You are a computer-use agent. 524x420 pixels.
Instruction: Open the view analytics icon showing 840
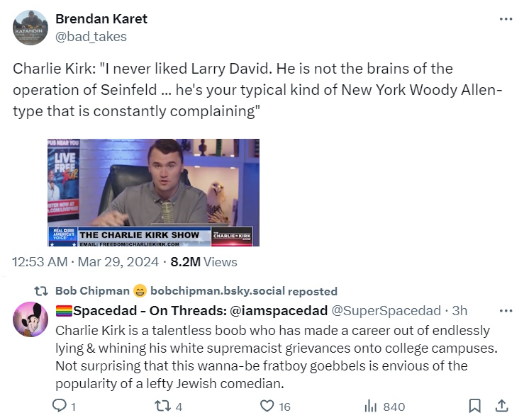(370, 406)
